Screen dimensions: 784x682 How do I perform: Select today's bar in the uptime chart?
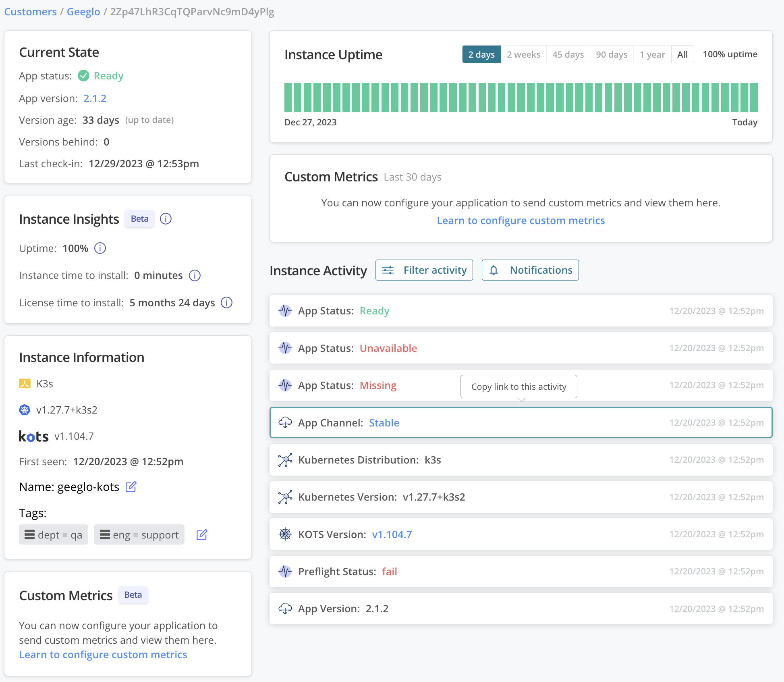tap(755, 97)
